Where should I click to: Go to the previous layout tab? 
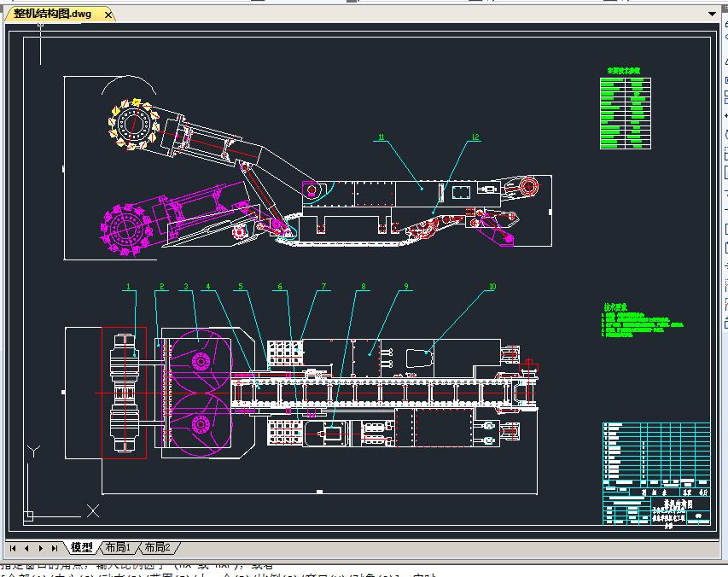point(27,548)
